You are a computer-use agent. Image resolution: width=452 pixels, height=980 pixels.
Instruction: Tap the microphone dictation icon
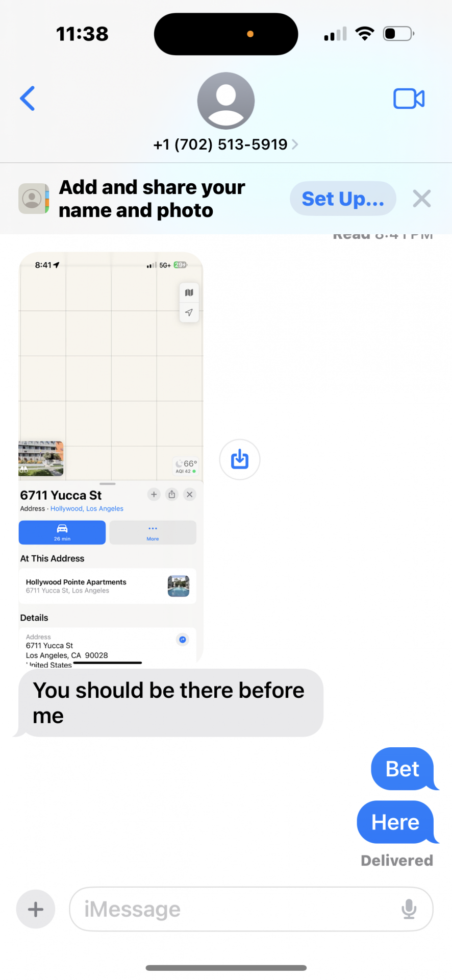click(x=409, y=909)
